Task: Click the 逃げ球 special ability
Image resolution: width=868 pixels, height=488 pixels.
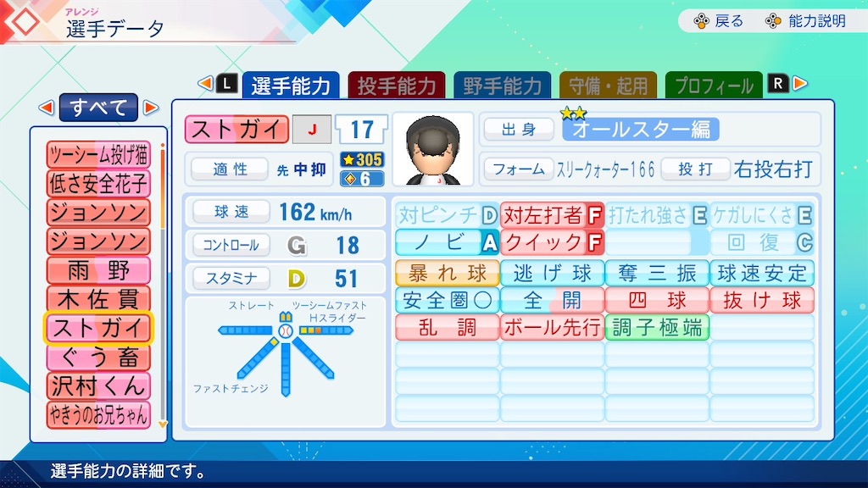Action: (x=552, y=273)
